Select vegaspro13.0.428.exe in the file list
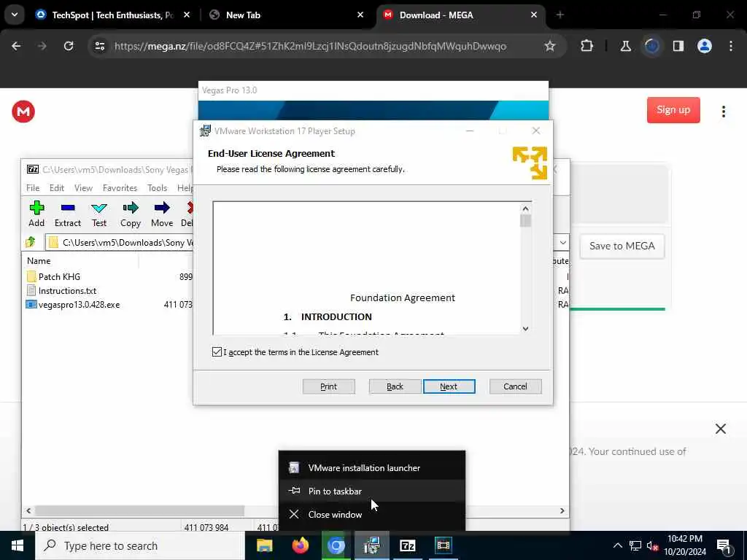The image size is (747, 560). pos(73,305)
